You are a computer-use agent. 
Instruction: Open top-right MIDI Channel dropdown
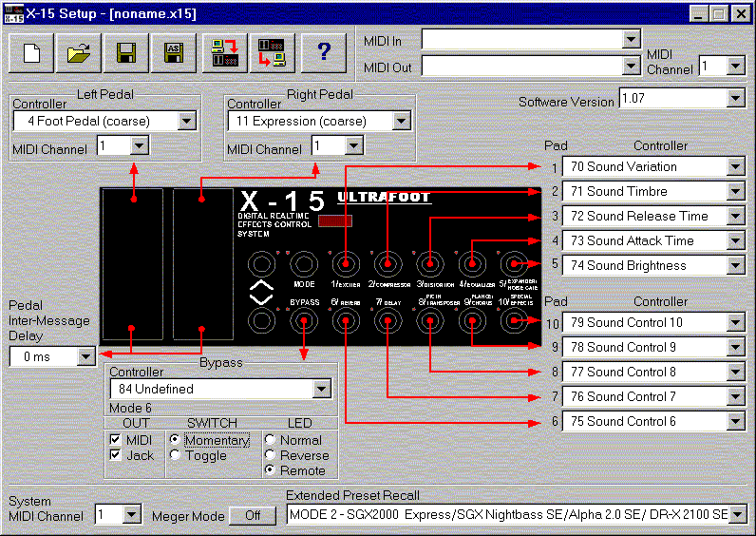click(735, 66)
